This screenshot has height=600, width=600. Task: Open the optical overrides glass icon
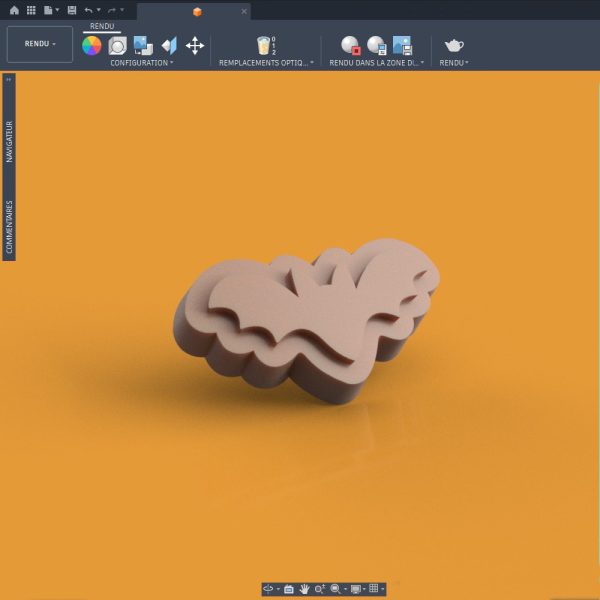click(265, 46)
